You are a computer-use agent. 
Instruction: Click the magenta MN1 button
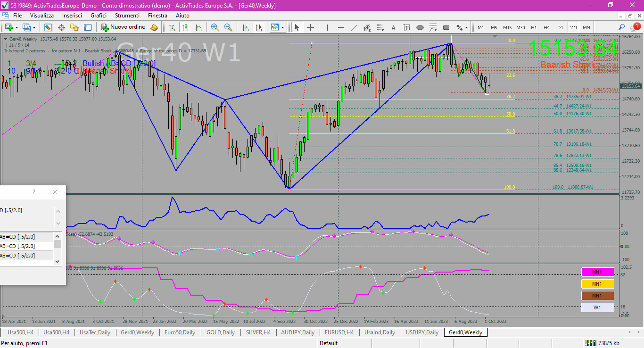pyautogui.click(x=597, y=272)
